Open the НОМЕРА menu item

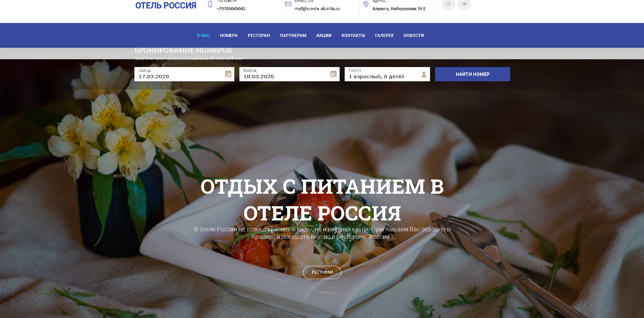coord(229,36)
